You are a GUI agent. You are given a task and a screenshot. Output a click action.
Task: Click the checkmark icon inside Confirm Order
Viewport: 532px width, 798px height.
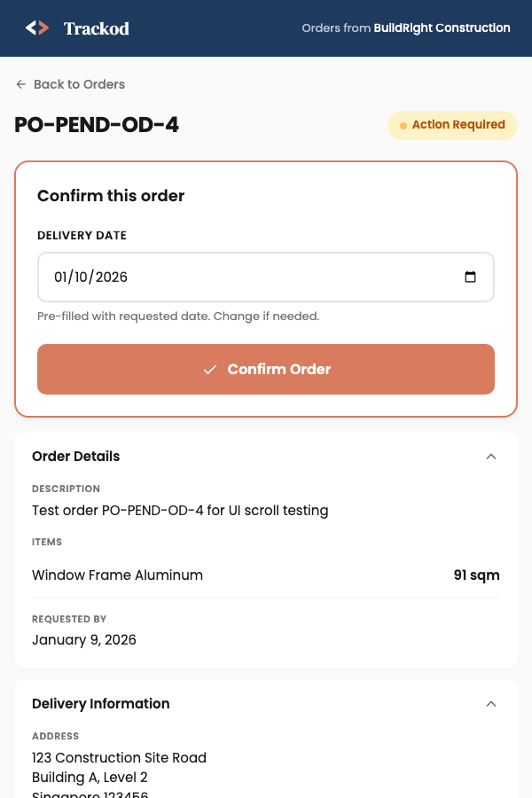coord(210,369)
